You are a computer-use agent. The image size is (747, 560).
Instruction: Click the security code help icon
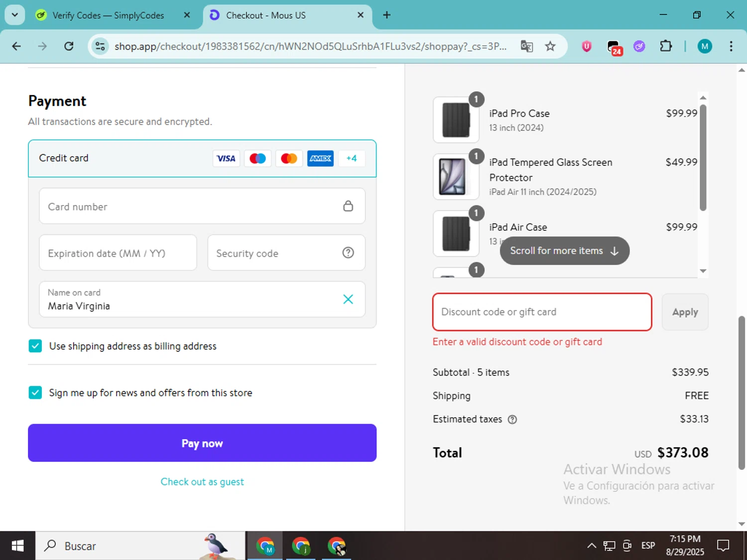click(x=348, y=253)
